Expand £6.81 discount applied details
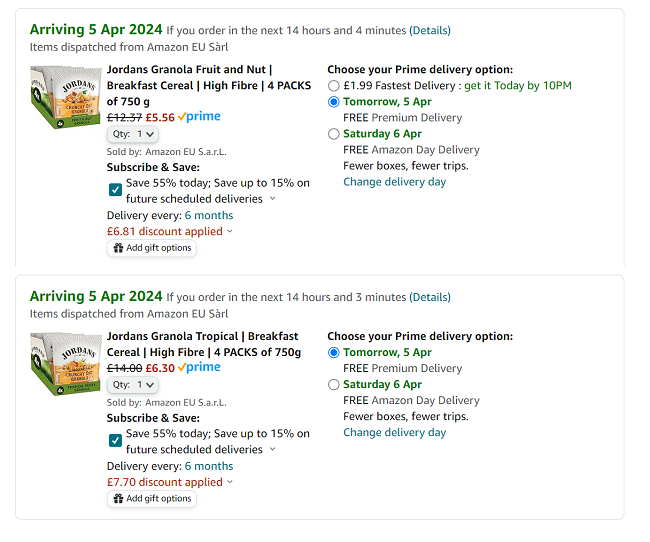The image size is (650, 542). pos(170,231)
